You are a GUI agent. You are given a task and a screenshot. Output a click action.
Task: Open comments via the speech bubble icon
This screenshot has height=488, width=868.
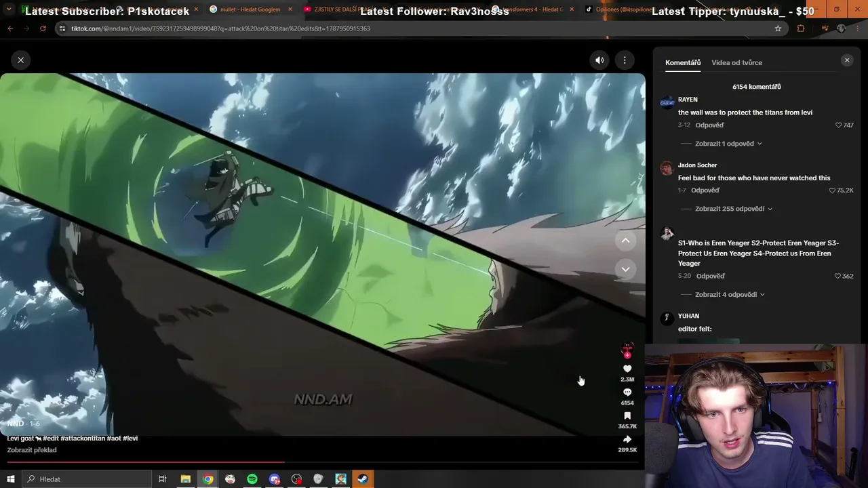pos(627,392)
